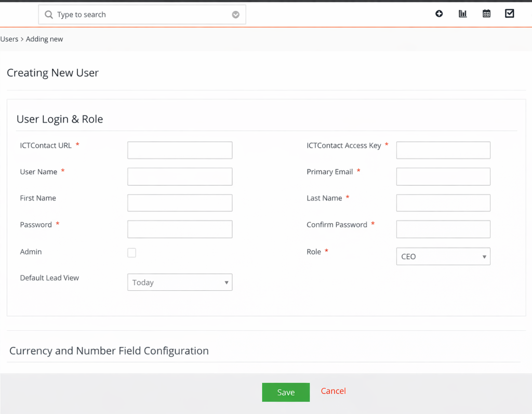Open the Default Lead View dropdown showing Today

tap(179, 282)
